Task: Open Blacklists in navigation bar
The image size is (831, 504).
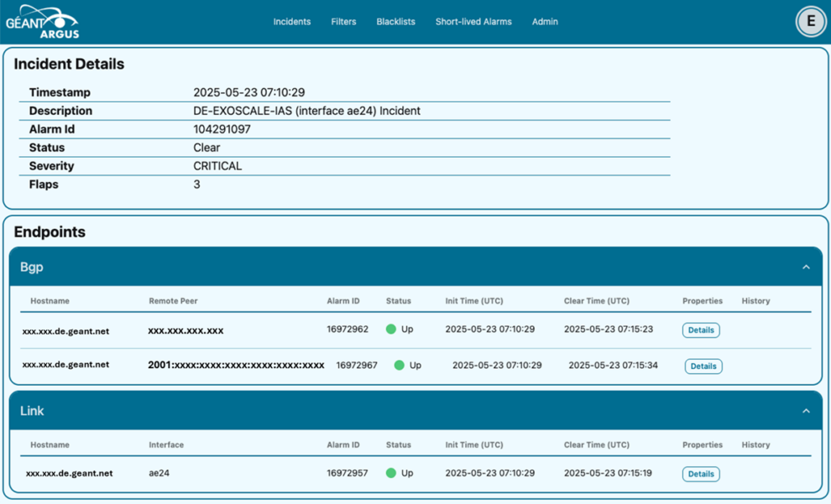Action: pyautogui.click(x=395, y=22)
